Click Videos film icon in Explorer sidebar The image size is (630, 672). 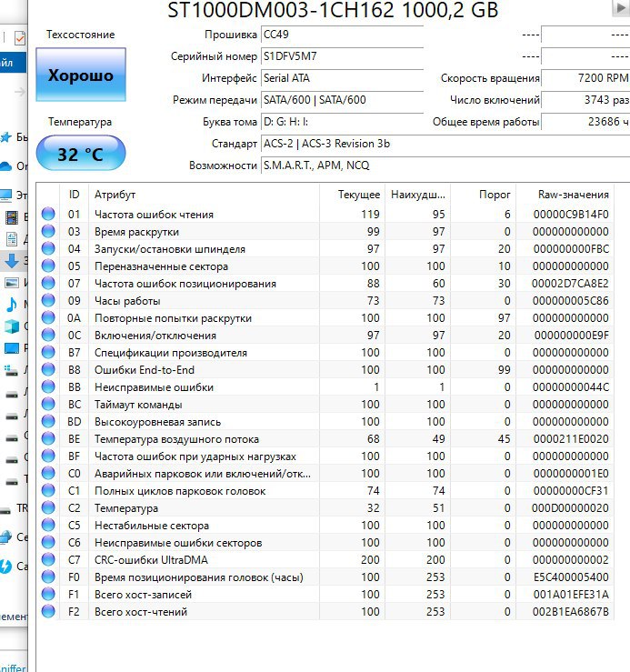coord(12,217)
